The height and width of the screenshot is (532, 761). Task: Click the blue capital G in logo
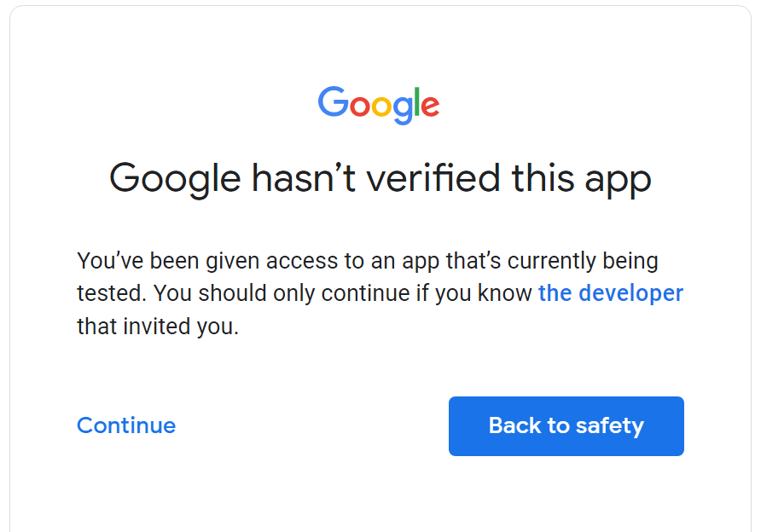[334, 101]
